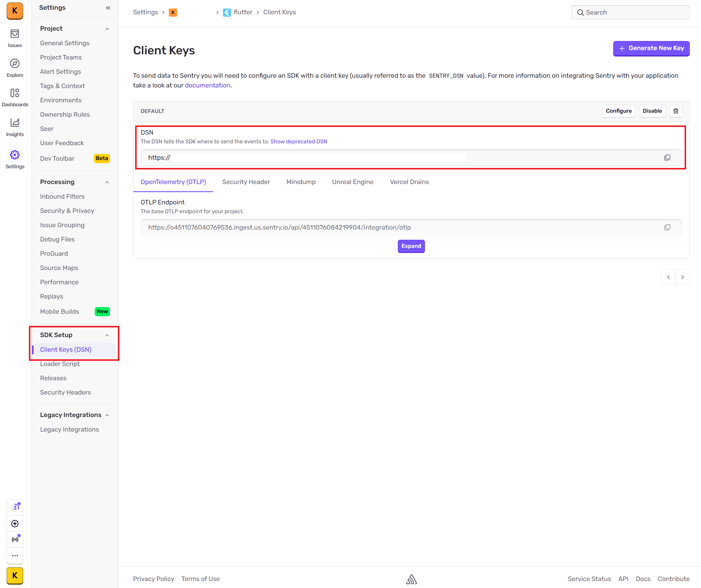This screenshot has width=701, height=588.
Task: Click into the Search field
Action: click(630, 12)
